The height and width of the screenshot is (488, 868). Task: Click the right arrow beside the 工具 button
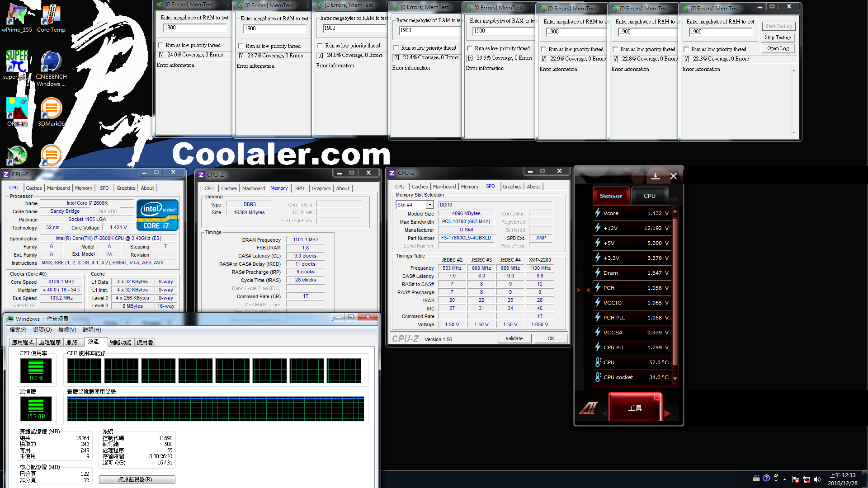click(x=667, y=413)
